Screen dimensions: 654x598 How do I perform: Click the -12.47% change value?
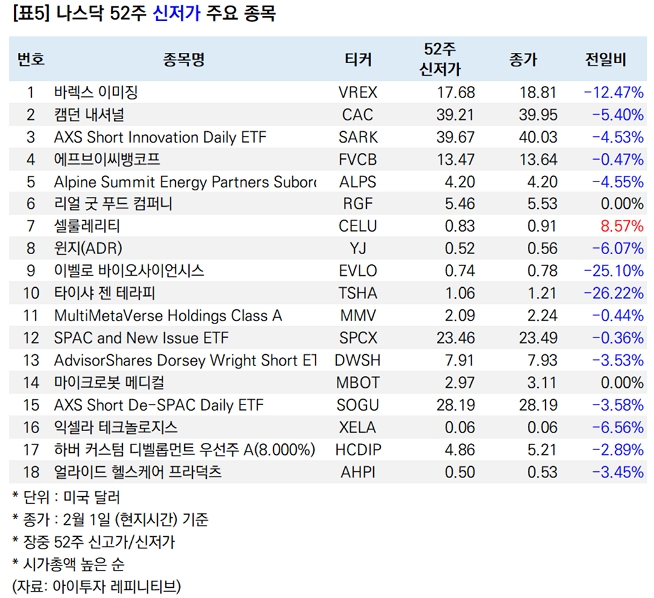[x=614, y=92]
